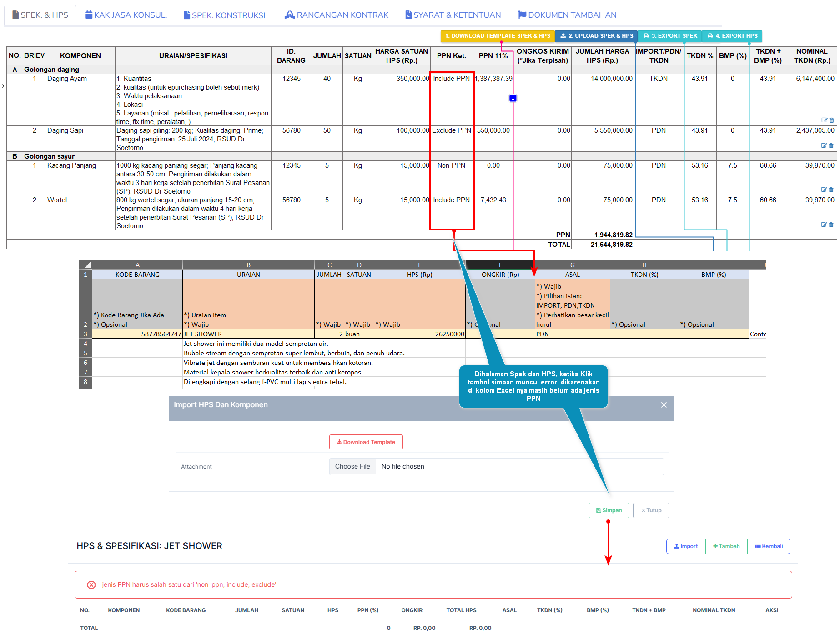The width and height of the screenshot is (840, 639).
Task: Switch to the KAK JASA KONSUL. tab
Action: pos(126,15)
